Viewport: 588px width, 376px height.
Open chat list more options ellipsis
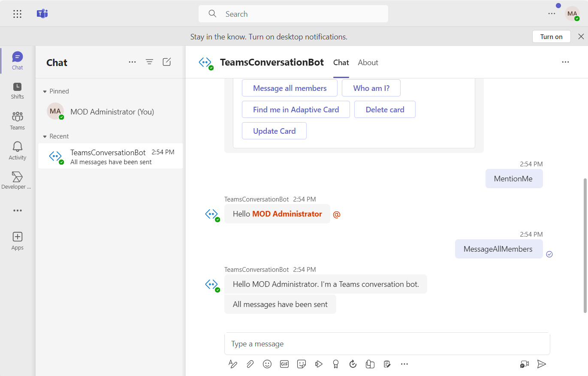[132, 62]
